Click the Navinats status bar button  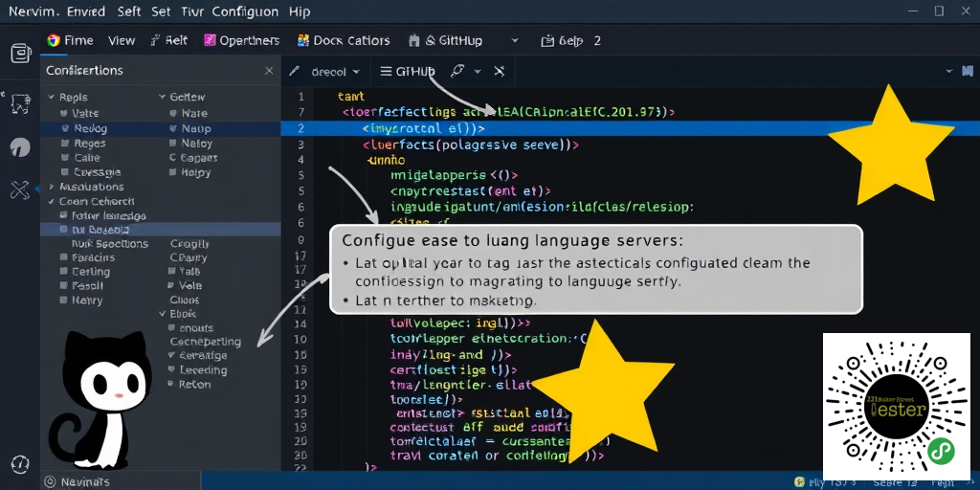(x=78, y=481)
